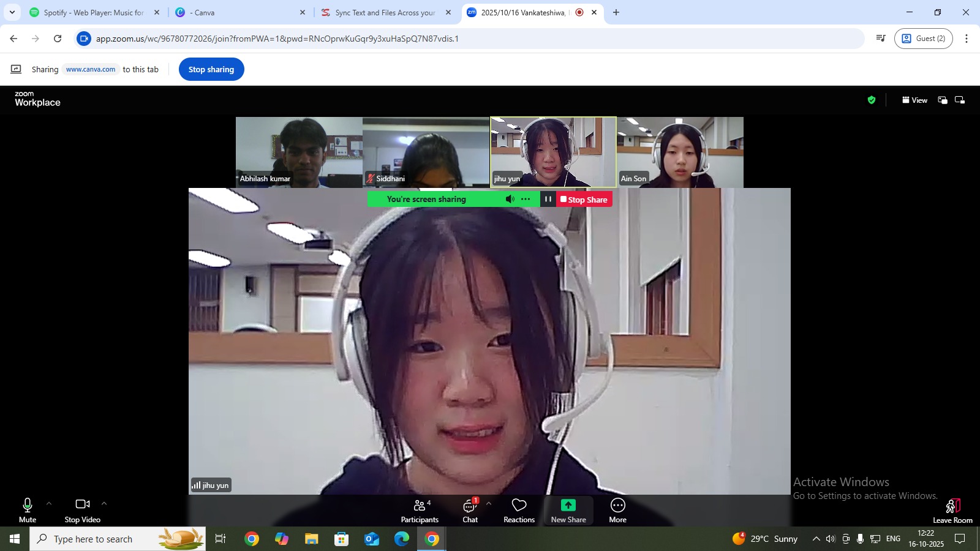Open the Chat panel
The height and width of the screenshot is (551, 980).
(470, 511)
